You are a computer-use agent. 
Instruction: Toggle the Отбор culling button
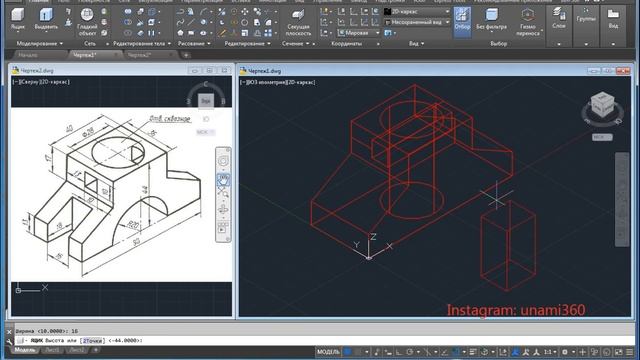click(x=462, y=21)
